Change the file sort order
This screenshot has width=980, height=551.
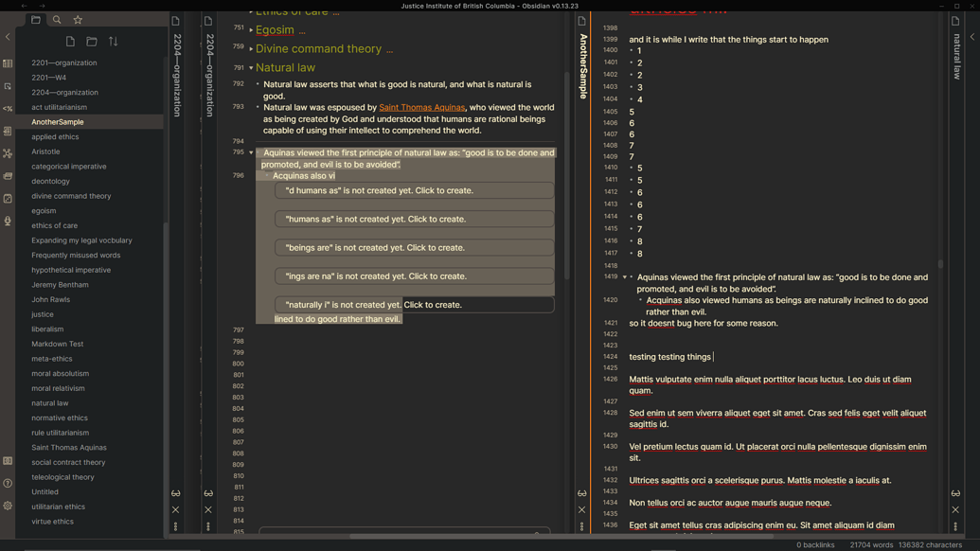coord(114,41)
